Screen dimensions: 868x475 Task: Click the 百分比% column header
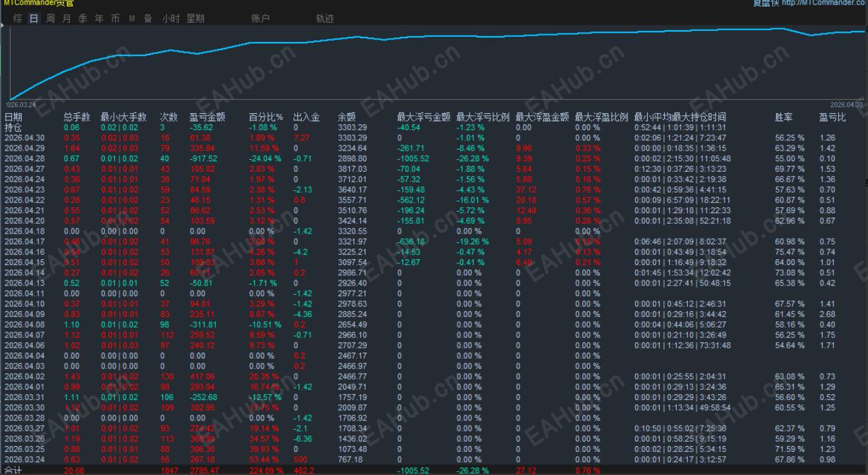[266, 117]
